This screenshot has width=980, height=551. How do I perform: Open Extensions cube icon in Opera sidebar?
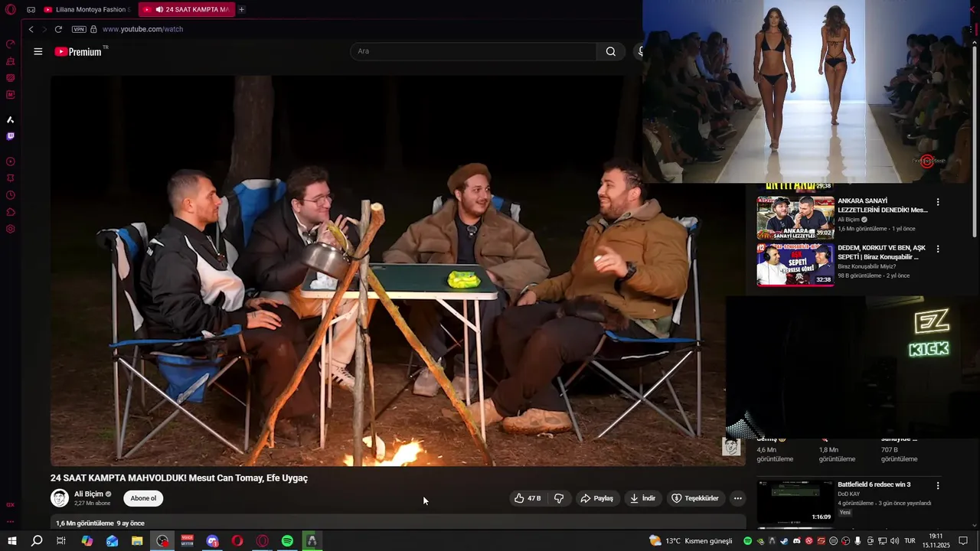pyautogui.click(x=11, y=212)
